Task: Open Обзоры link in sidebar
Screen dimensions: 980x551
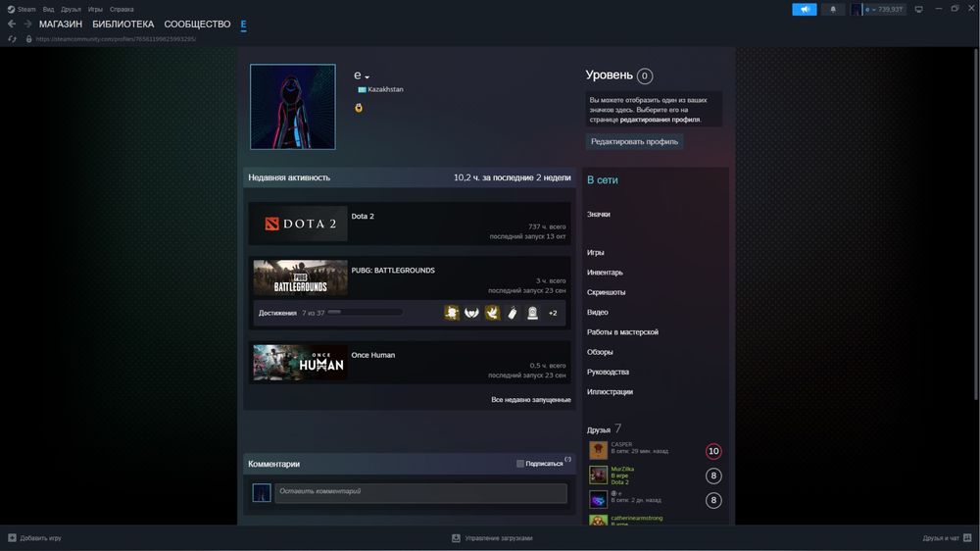Action: [600, 352]
